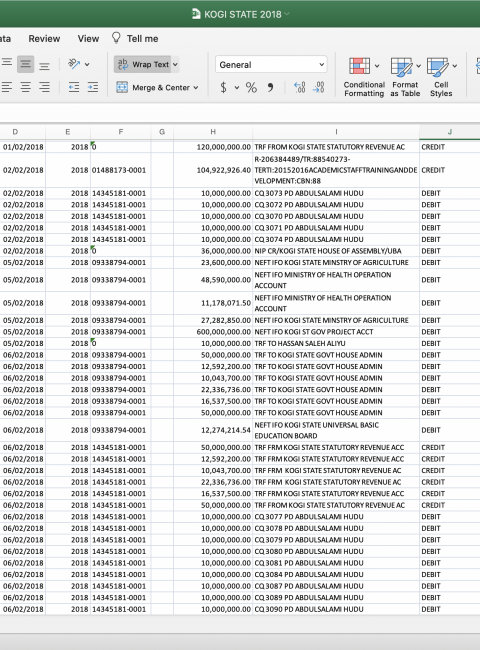This screenshot has width=480, height=650.
Task: Select cell 104,922,926.40
Action: click(213, 170)
